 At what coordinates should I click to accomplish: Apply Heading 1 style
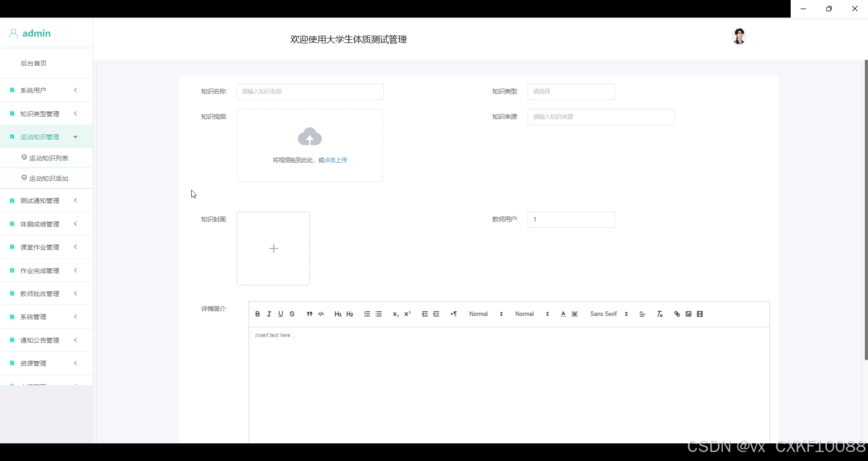coord(338,314)
